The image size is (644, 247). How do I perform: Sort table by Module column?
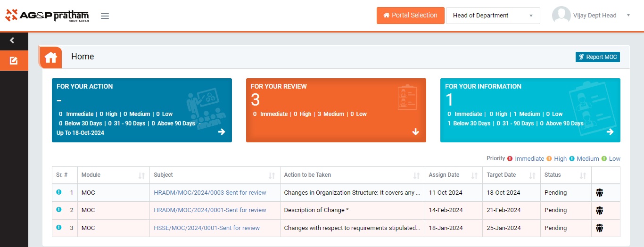click(141, 175)
